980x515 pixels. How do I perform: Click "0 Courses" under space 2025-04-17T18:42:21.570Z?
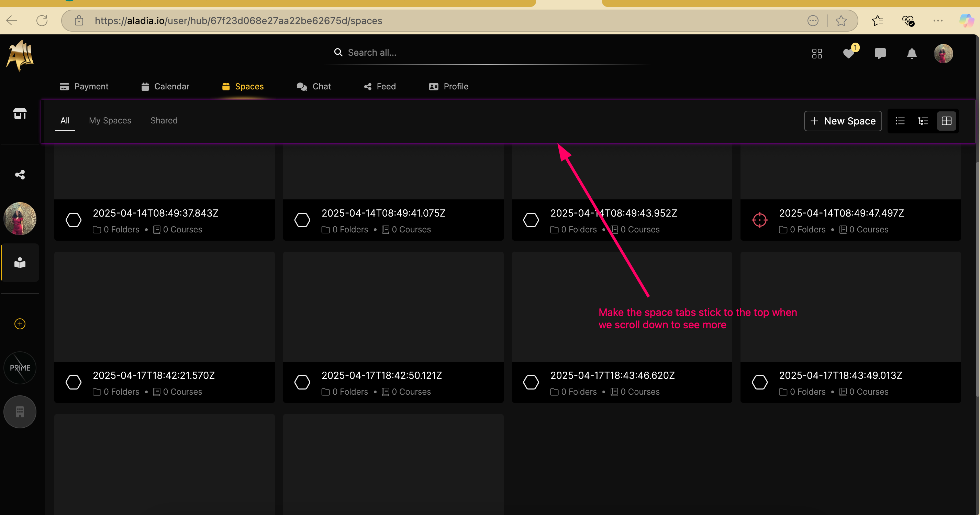(178, 392)
